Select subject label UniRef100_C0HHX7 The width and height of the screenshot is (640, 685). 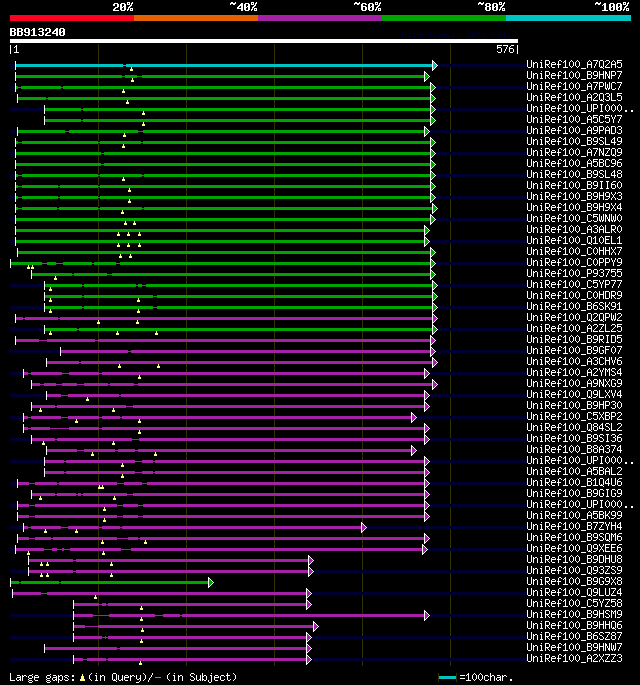[574, 251]
